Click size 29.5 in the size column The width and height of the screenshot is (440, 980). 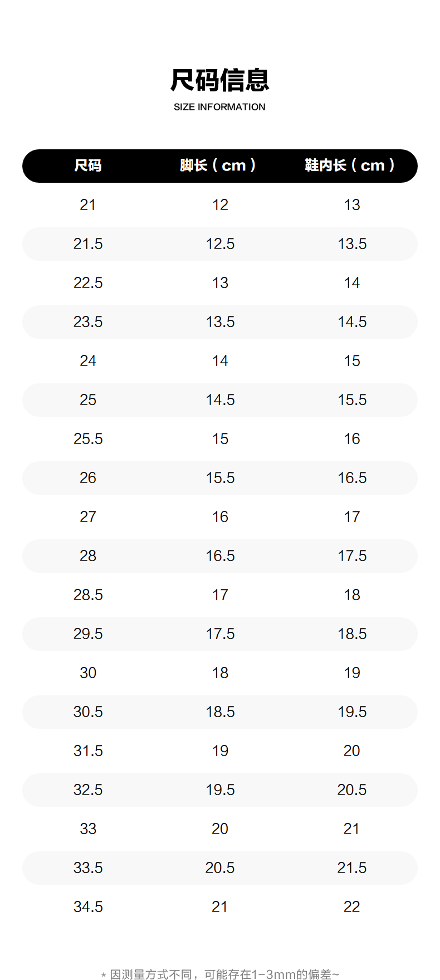tap(88, 634)
